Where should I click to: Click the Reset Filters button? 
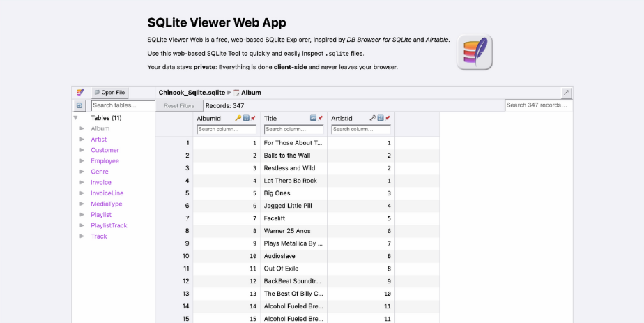(x=179, y=105)
